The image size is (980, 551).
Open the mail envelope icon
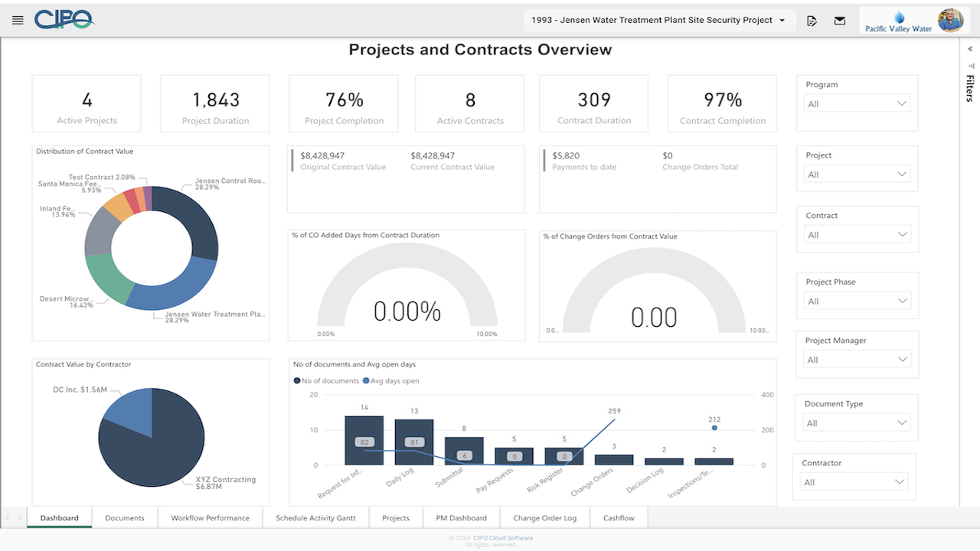pyautogui.click(x=839, y=21)
